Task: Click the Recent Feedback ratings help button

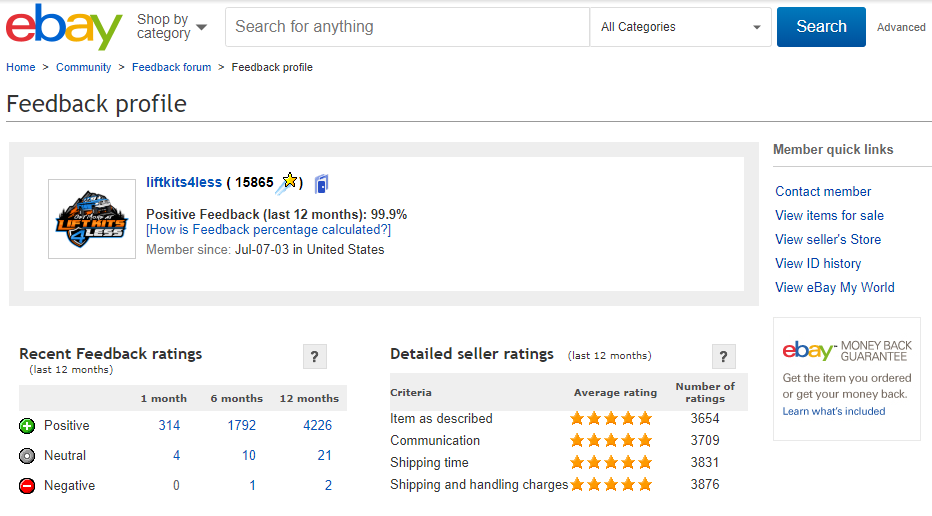Action: [x=314, y=357]
